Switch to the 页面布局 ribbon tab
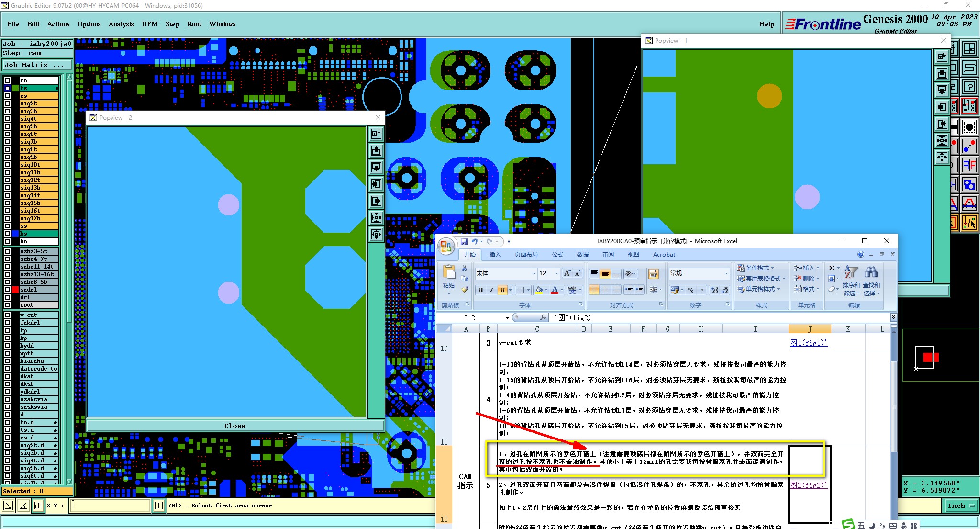Screen dimensions: 980x529 (x=526, y=255)
